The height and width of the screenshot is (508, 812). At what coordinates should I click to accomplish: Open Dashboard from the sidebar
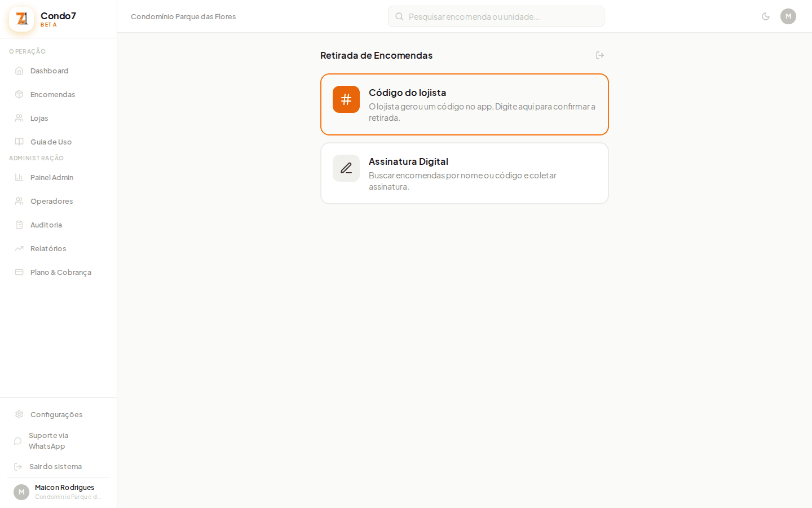(49, 71)
